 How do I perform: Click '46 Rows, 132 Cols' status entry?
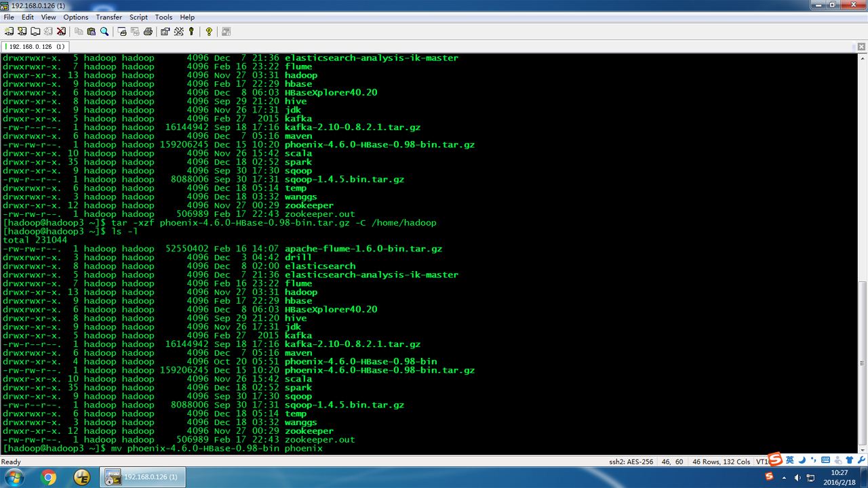click(x=721, y=462)
